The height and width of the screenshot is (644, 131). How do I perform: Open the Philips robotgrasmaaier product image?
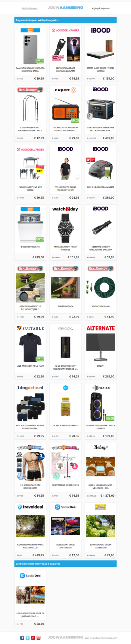pos(101,168)
